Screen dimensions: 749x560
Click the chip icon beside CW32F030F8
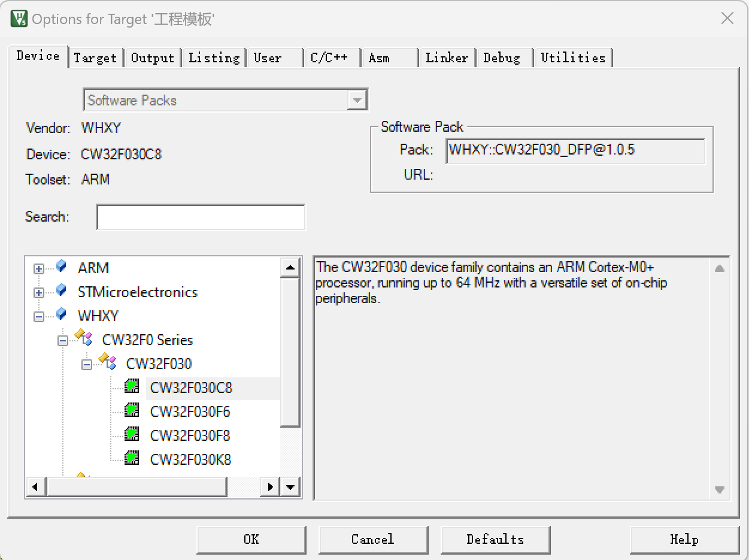(132, 435)
